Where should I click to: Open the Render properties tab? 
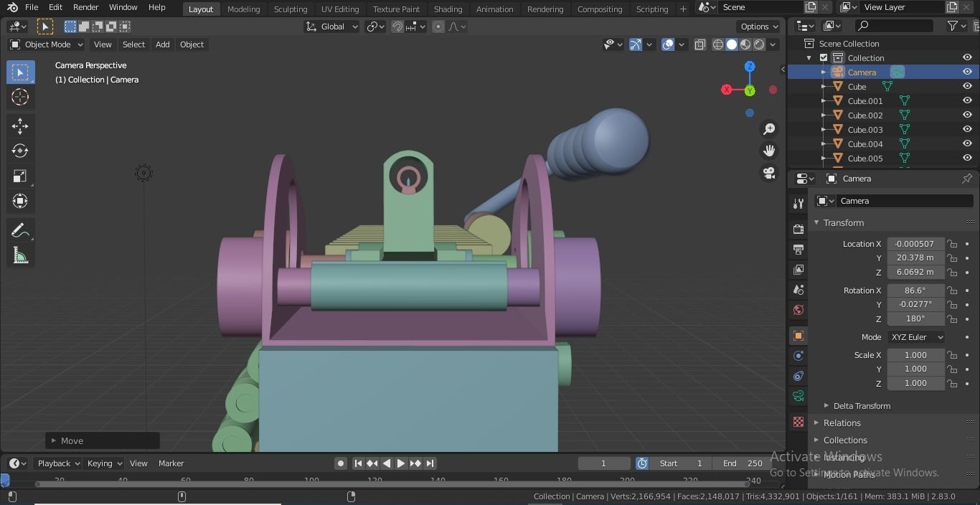pos(798,230)
